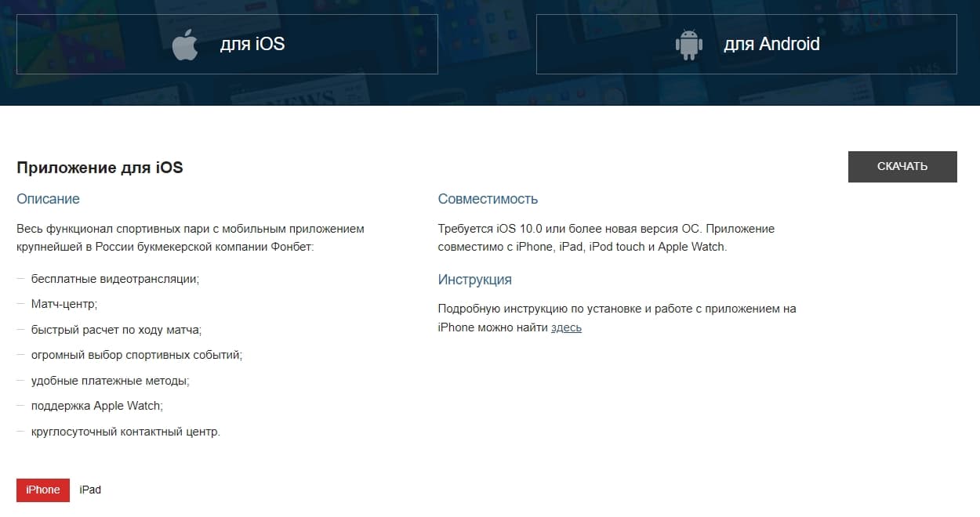Click «круглосуточный контактный центр» list item
The image size is (980, 517).
(126, 432)
